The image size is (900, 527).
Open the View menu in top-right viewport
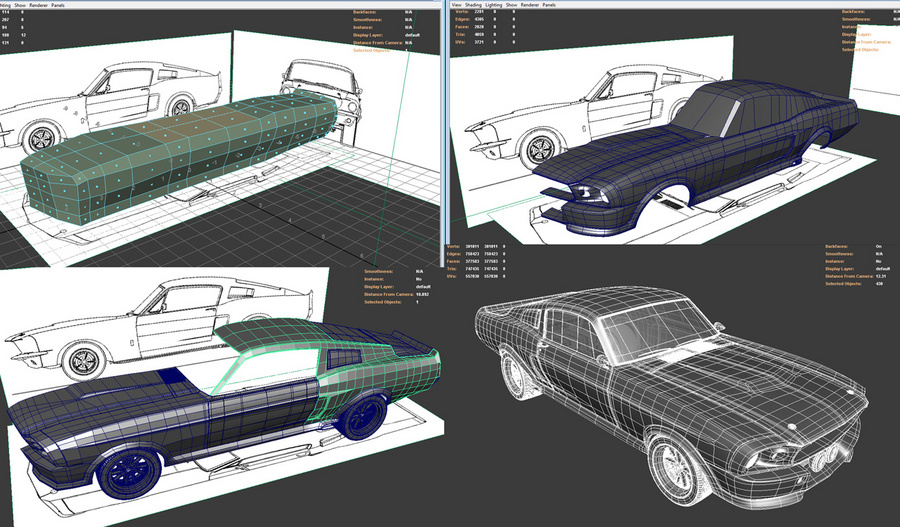pos(458,4)
